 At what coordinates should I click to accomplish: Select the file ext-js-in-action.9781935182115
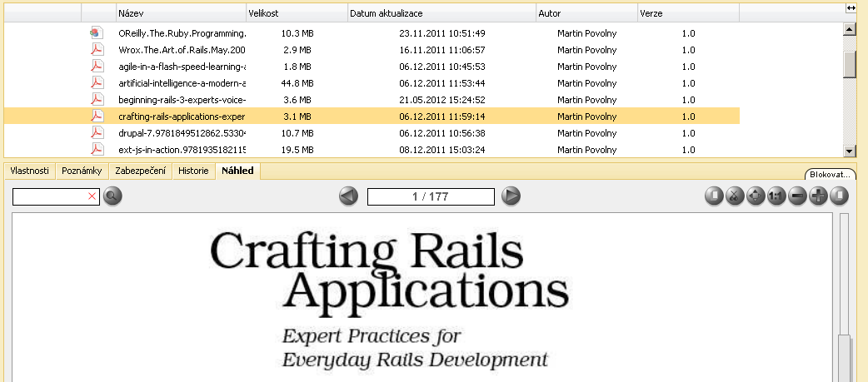182,149
